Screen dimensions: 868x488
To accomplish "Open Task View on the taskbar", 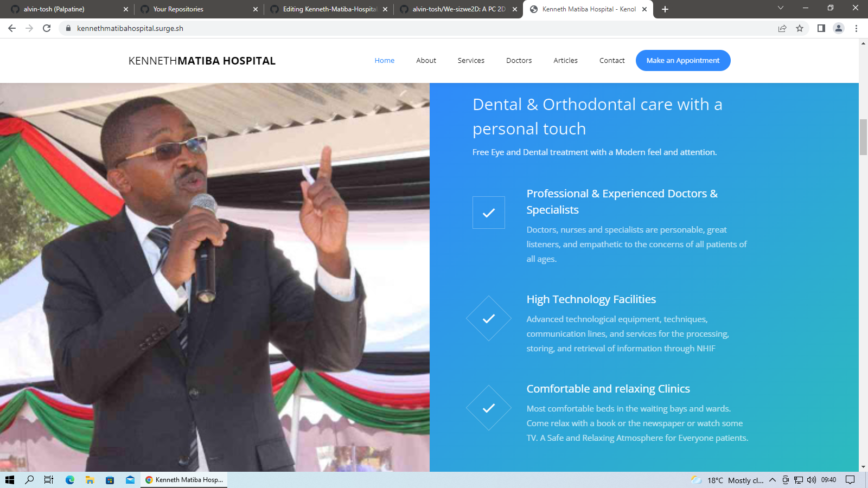I will [49, 480].
